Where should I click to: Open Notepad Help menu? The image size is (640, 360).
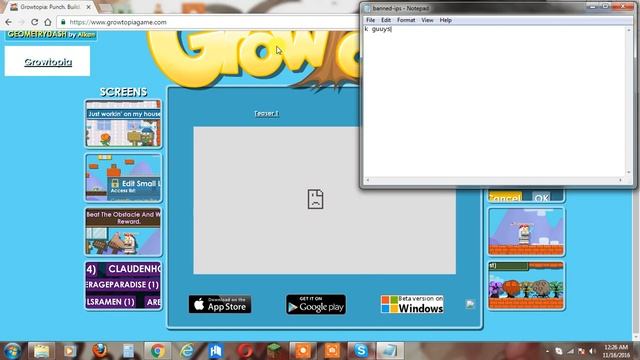(445, 20)
